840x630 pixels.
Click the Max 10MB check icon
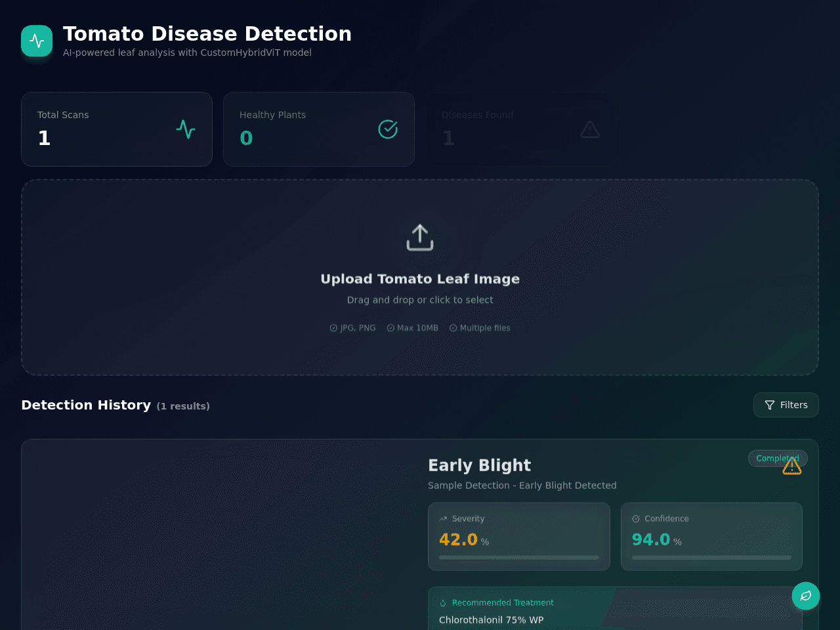click(x=390, y=328)
